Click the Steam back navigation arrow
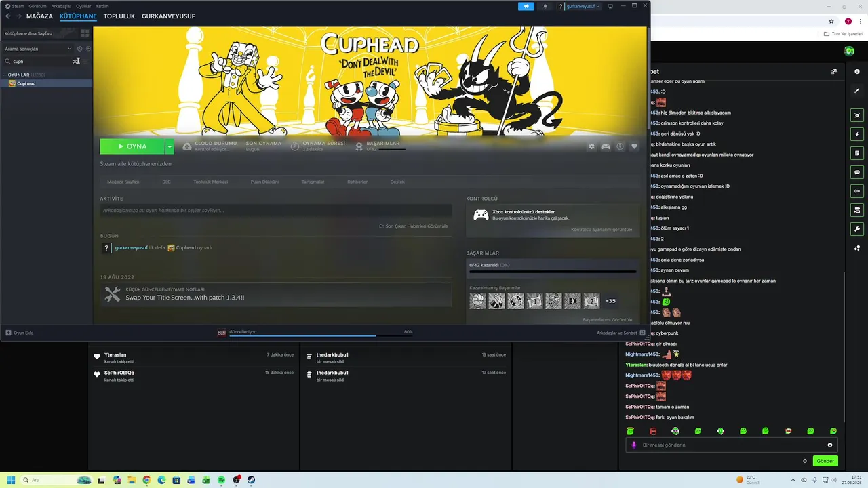The image size is (868, 488). click(x=8, y=16)
